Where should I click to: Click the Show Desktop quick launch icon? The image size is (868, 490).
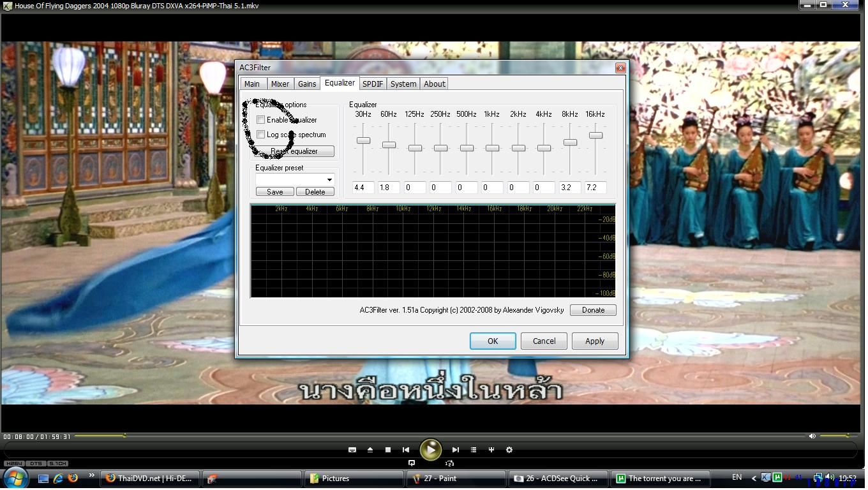tap(43, 478)
